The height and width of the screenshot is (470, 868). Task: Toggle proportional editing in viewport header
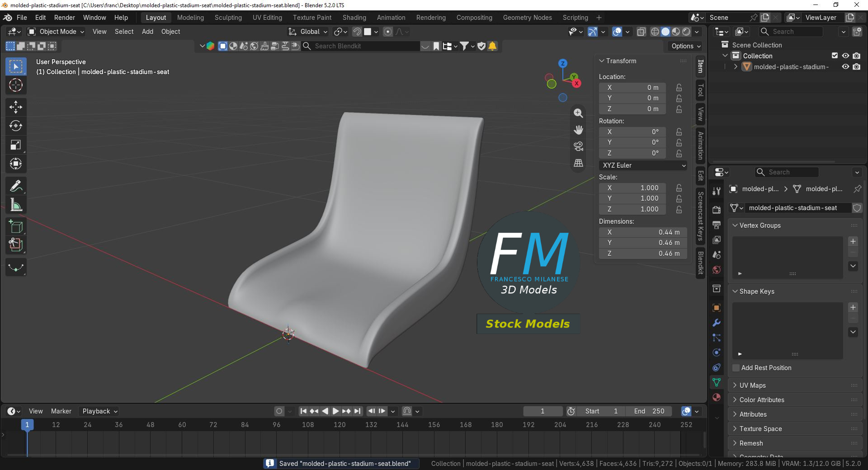[x=387, y=32]
